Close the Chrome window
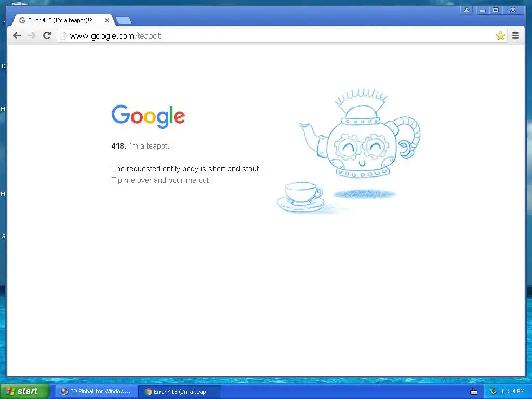Image resolution: width=532 pixels, height=399 pixels. click(513, 10)
